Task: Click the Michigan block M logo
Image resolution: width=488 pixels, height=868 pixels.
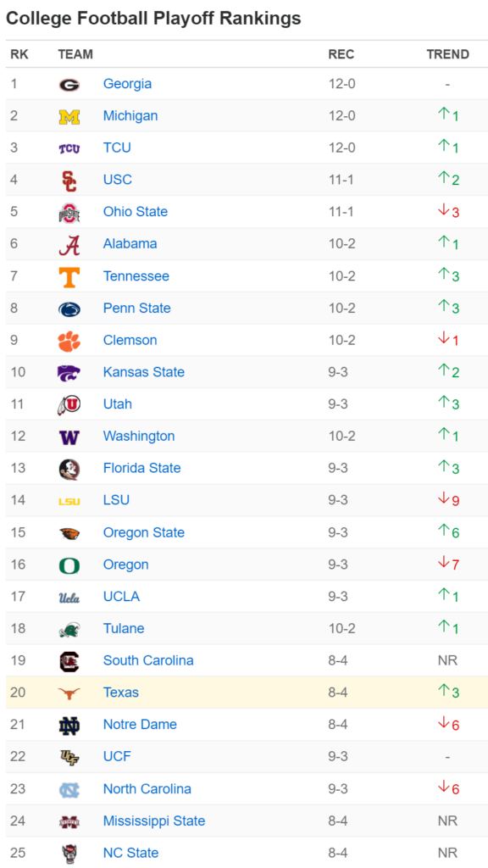Action: pos(69,117)
